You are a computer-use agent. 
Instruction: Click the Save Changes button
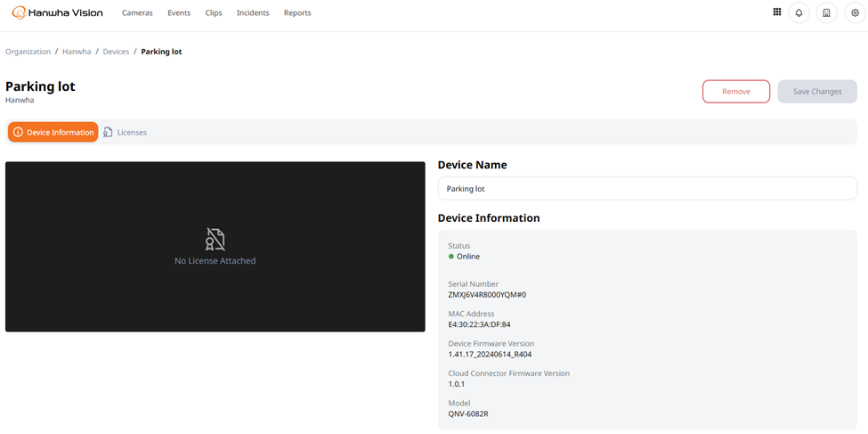817,92
